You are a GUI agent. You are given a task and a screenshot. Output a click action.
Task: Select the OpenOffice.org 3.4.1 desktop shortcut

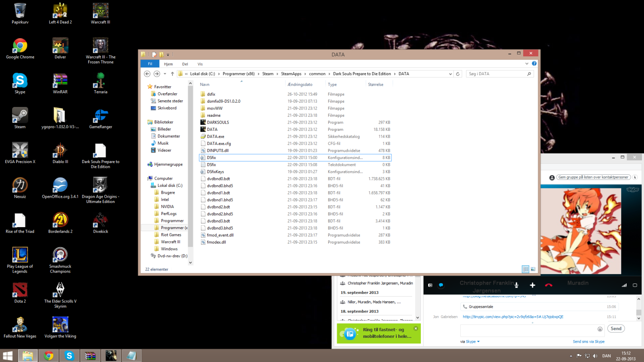pyautogui.click(x=60, y=188)
